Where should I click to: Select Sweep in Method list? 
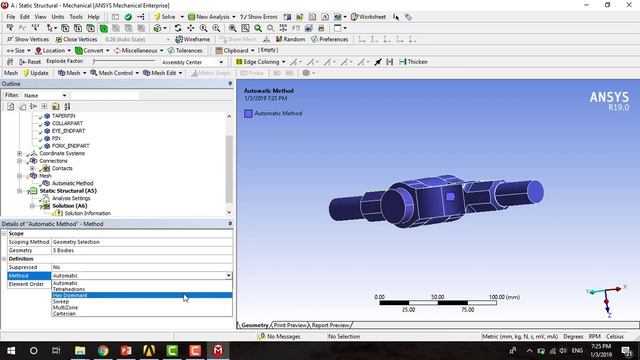(x=142, y=301)
